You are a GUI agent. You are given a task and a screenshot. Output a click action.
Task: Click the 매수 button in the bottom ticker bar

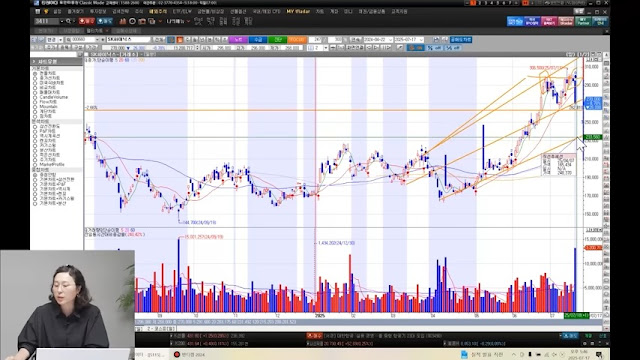click(314, 336)
